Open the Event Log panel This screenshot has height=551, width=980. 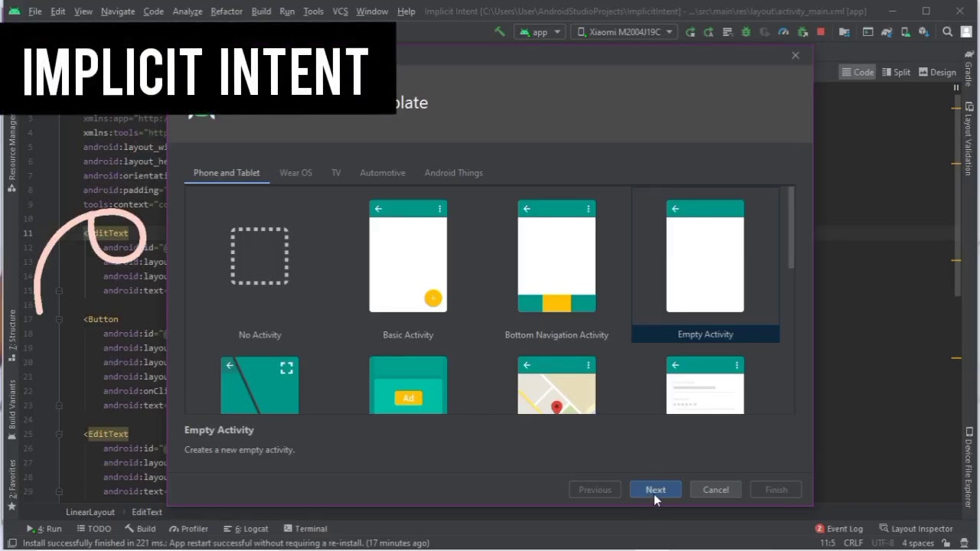839,528
